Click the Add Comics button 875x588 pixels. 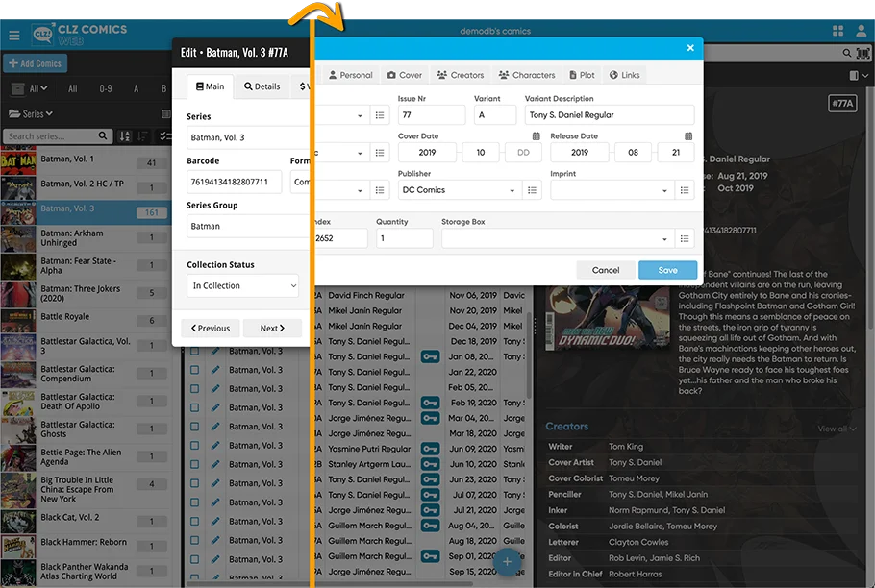[36, 63]
